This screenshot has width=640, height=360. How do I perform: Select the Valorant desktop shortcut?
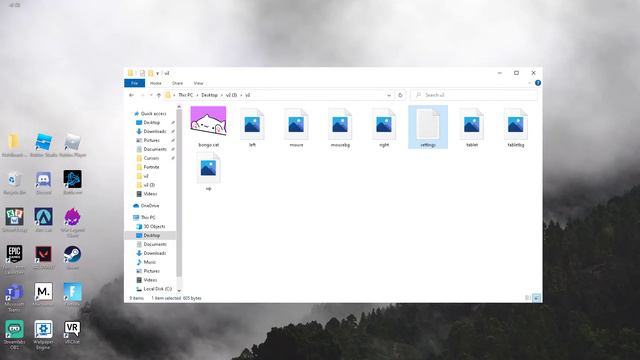[x=43, y=258]
